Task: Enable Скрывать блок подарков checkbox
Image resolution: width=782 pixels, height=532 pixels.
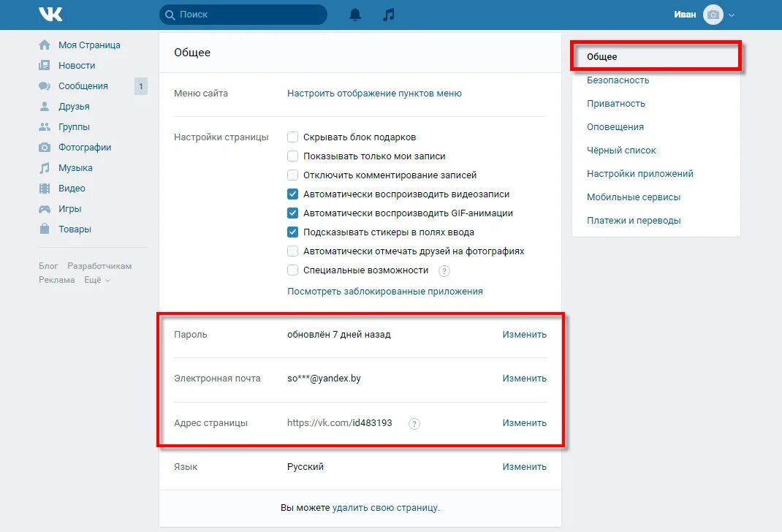Action: pos(293,137)
